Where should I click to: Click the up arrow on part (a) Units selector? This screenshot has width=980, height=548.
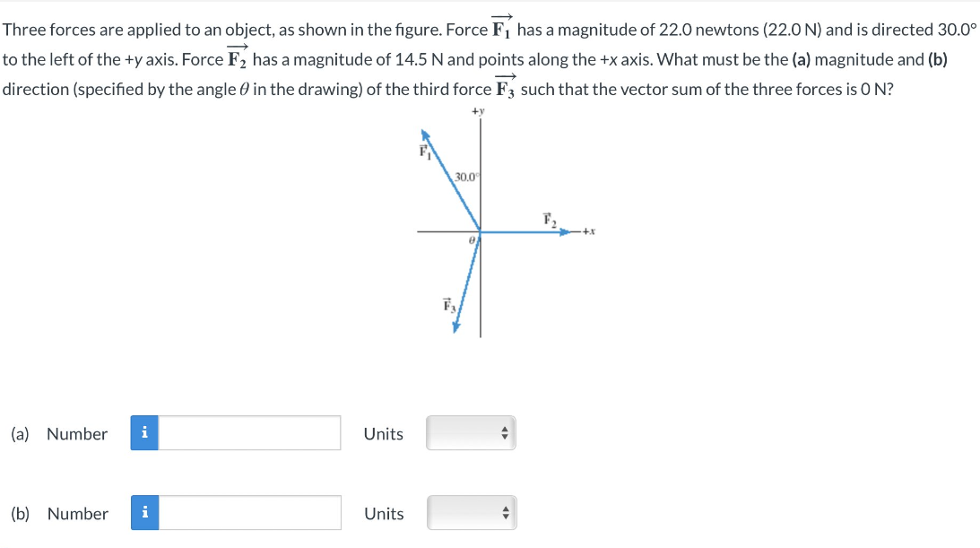click(x=504, y=430)
